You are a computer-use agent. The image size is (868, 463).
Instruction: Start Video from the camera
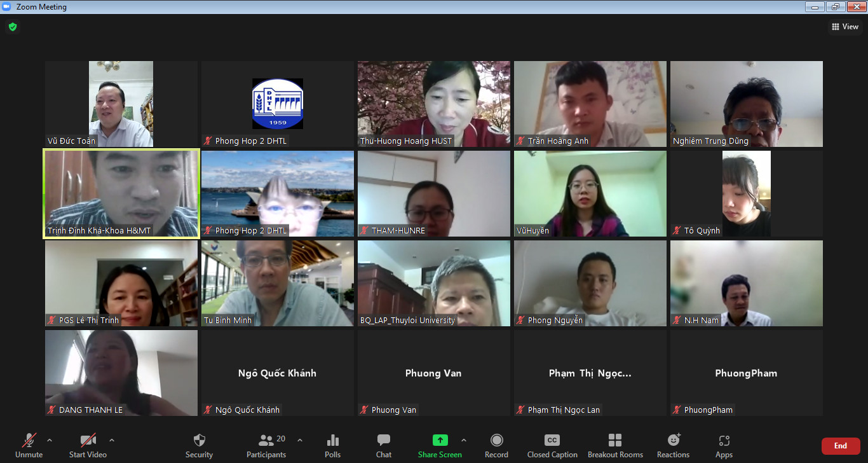[88, 445]
